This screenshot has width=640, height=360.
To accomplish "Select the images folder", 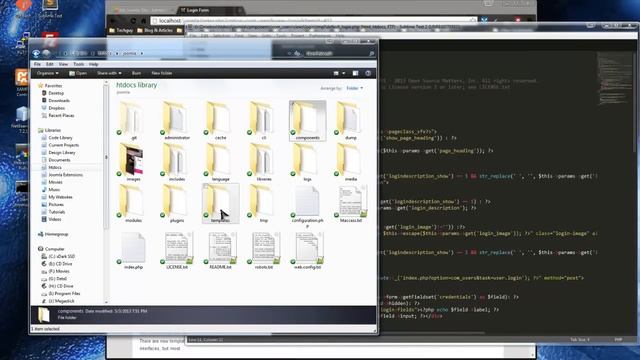I will [132, 162].
